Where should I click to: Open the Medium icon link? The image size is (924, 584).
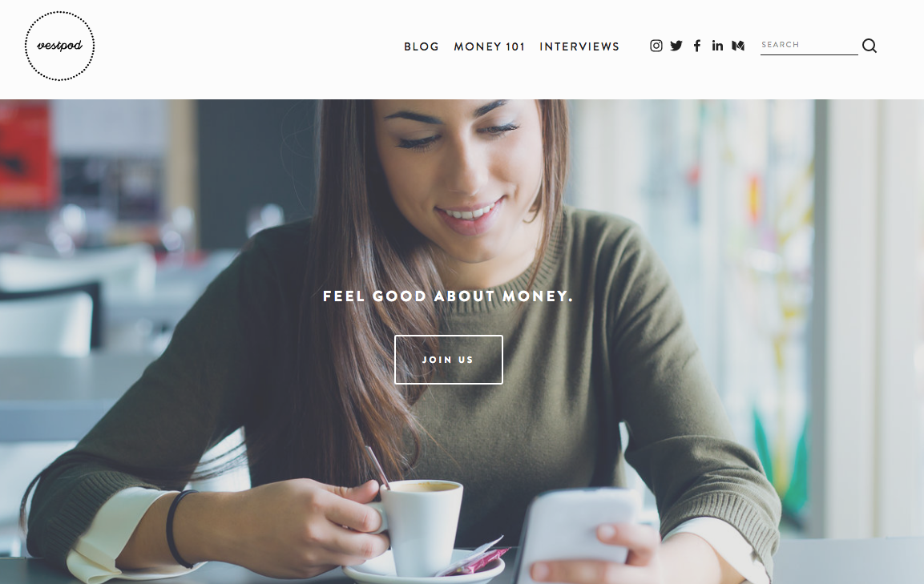click(738, 46)
